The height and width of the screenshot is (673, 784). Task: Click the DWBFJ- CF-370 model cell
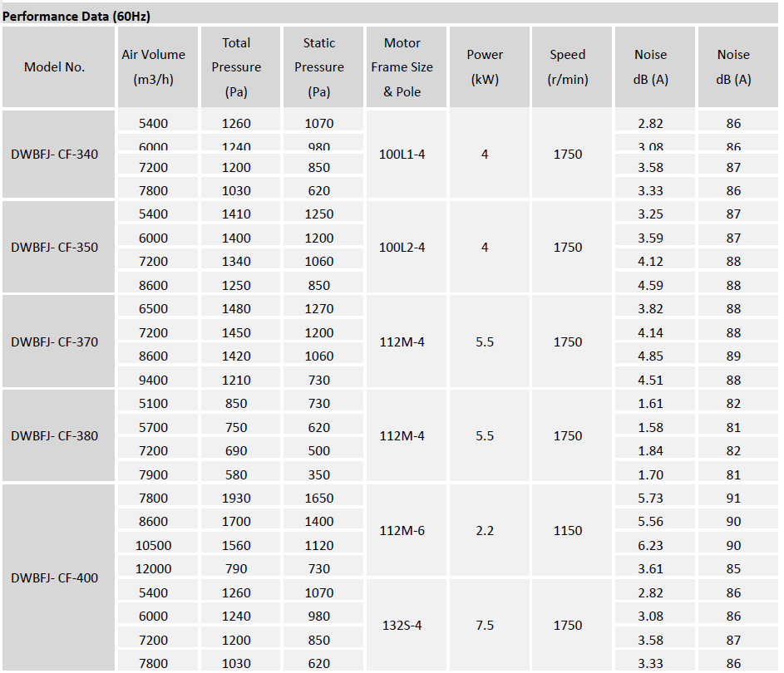55,341
